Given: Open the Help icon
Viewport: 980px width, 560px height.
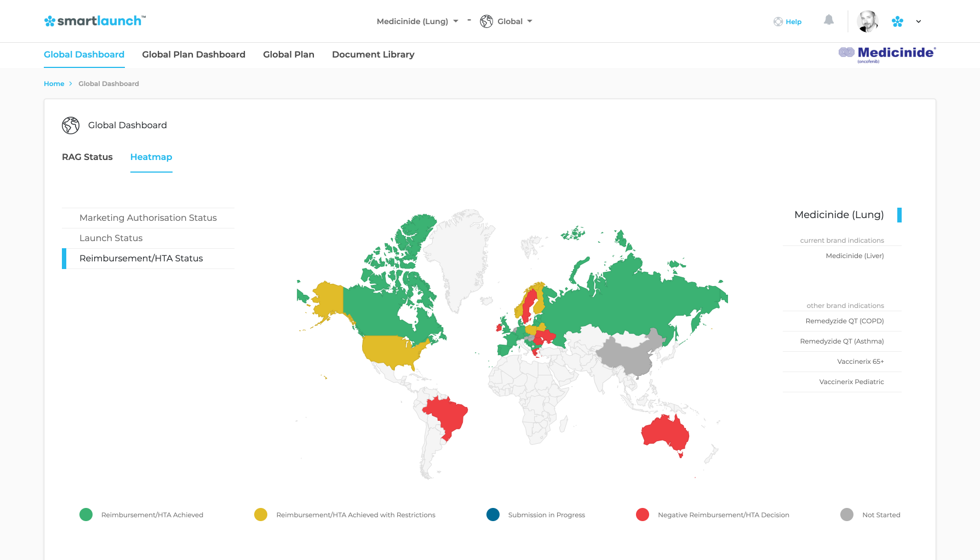Looking at the screenshot, I should 778,21.
